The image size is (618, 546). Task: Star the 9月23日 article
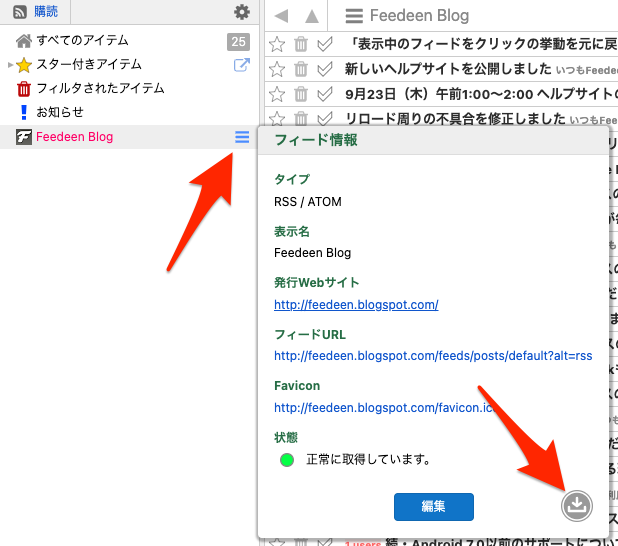click(277, 95)
